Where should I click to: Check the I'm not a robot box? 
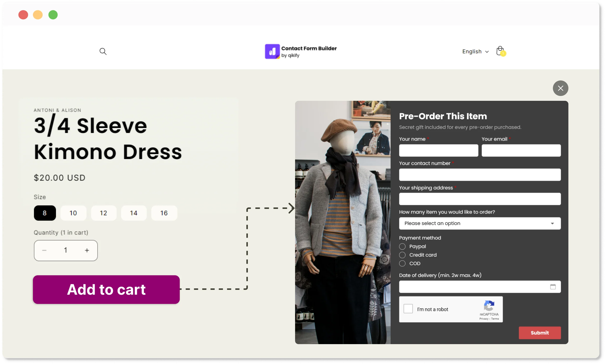coord(408,309)
